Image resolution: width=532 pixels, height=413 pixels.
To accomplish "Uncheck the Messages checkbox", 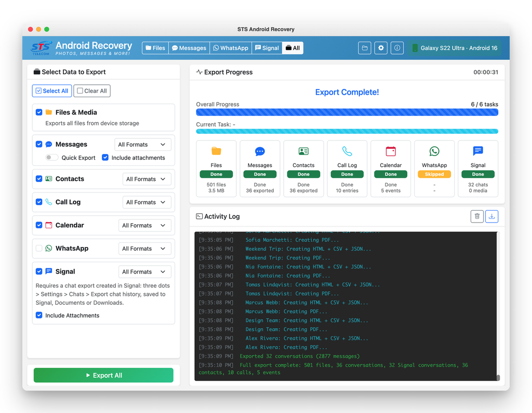I will [39, 145].
